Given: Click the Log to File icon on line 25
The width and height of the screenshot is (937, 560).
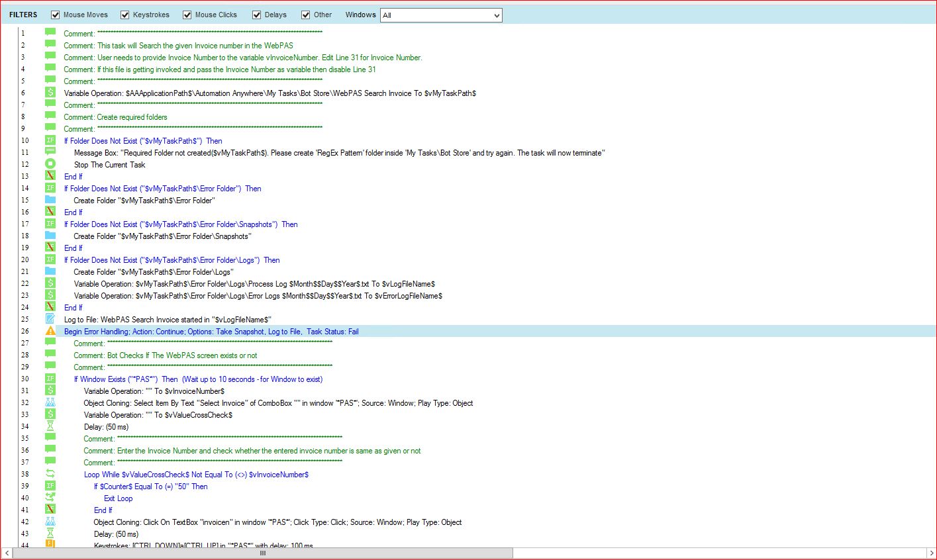Looking at the screenshot, I should click(x=50, y=319).
